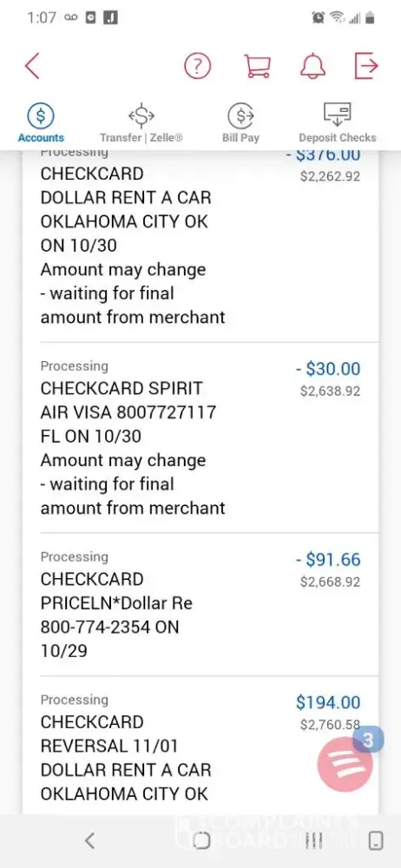
Task: Select the Accounts tab
Action: 41,124
